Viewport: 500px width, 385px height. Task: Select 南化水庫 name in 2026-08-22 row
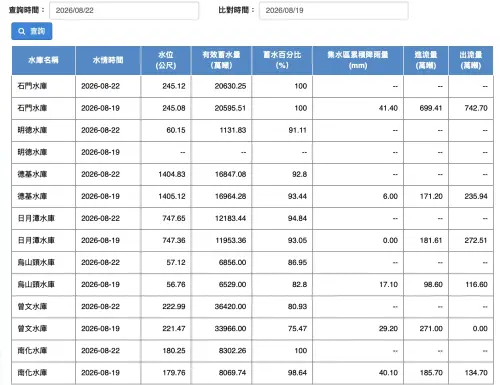pyautogui.click(x=32, y=350)
